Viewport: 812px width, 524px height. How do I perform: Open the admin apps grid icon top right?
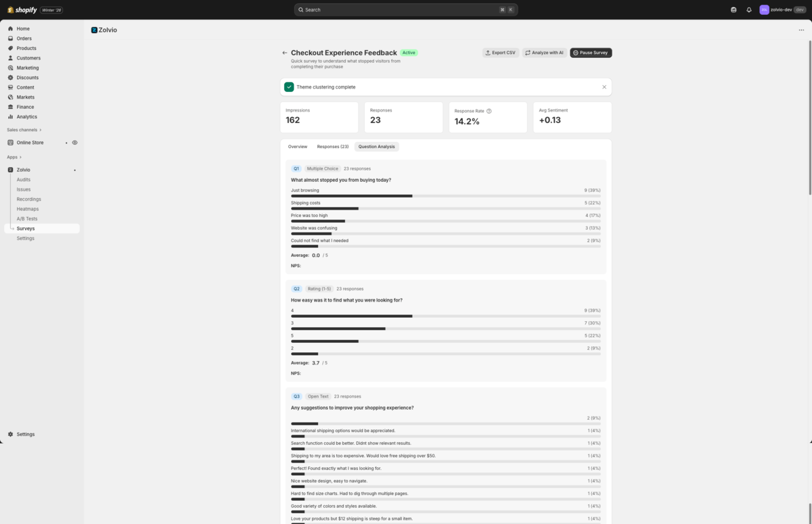(x=734, y=9)
